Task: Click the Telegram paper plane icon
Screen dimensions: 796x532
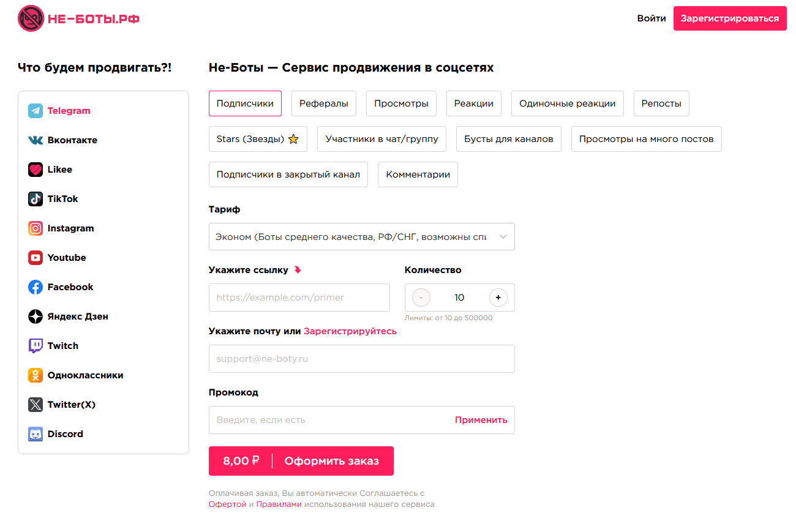Action: coord(36,111)
